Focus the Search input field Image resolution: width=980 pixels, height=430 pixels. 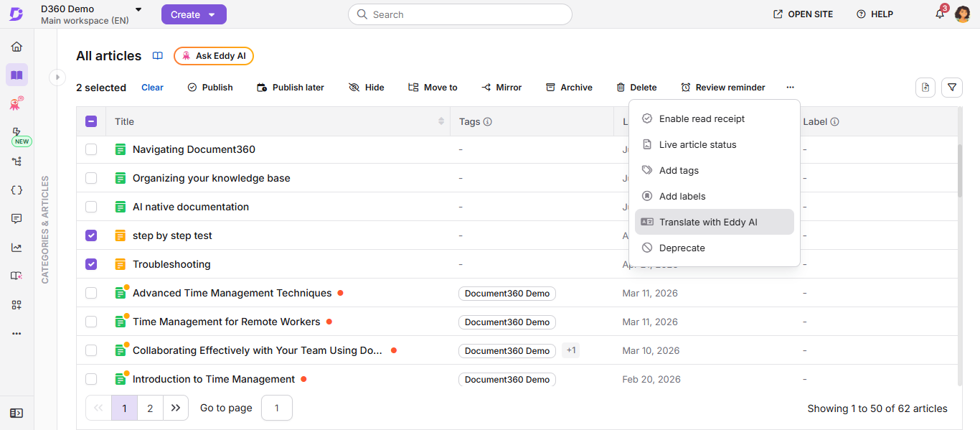[460, 14]
